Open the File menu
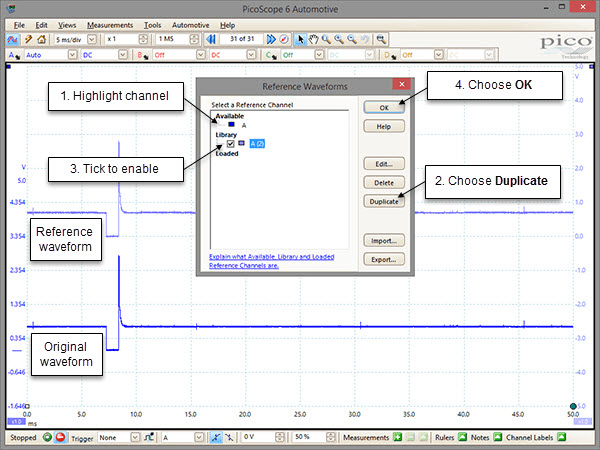The image size is (600, 450). (19, 25)
